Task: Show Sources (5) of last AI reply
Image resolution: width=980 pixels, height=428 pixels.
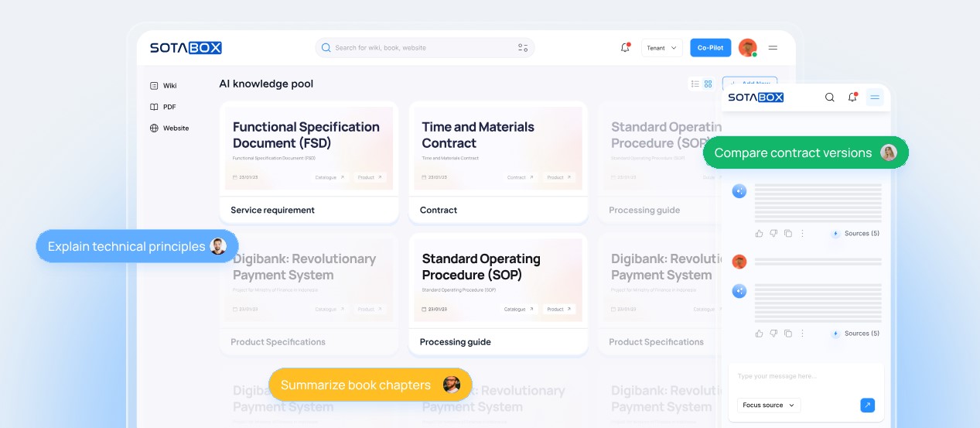Action: tap(855, 334)
